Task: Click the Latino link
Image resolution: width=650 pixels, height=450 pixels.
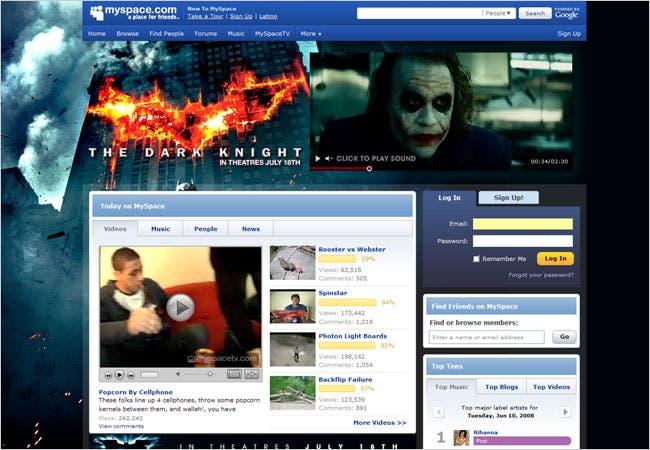Action: point(268,16)
